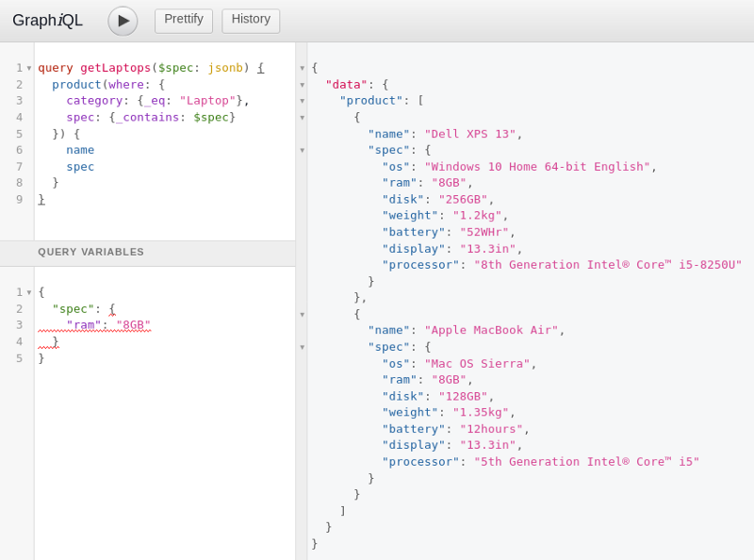Collapse the query variables root object fold arrow

click(x=29, y=292)
